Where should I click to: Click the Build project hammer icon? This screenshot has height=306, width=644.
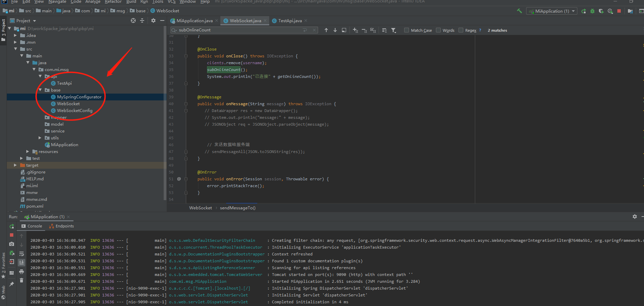click(519, 11)
